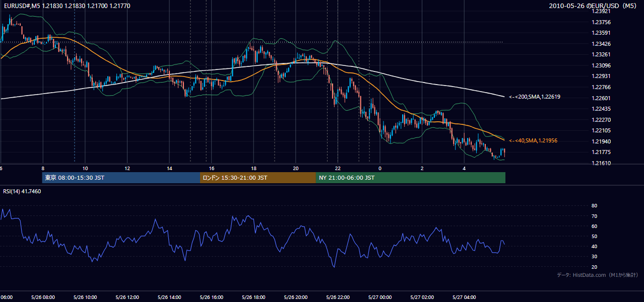This screenshot has width=644, height=302.
Task: Click price axis value 1.21775
Action: [x=601, y=152]
